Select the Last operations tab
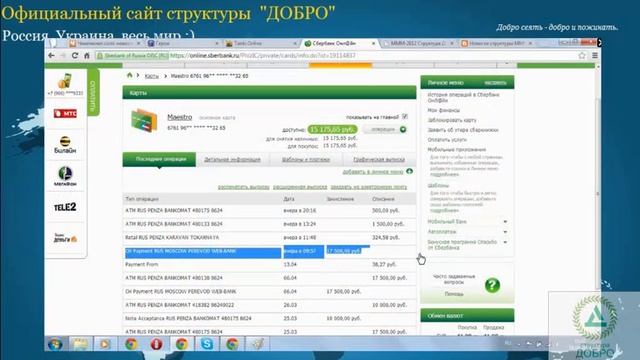 coord(159,159)
